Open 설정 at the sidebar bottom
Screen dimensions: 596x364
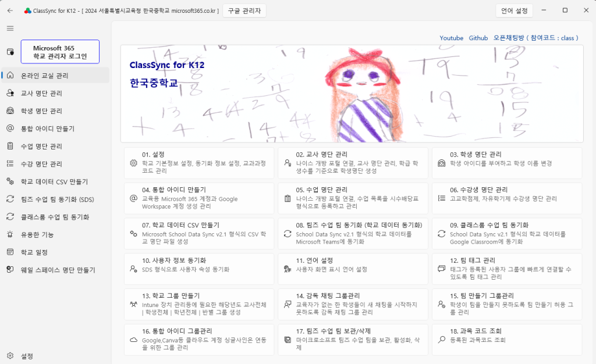(x=27, y=356)
